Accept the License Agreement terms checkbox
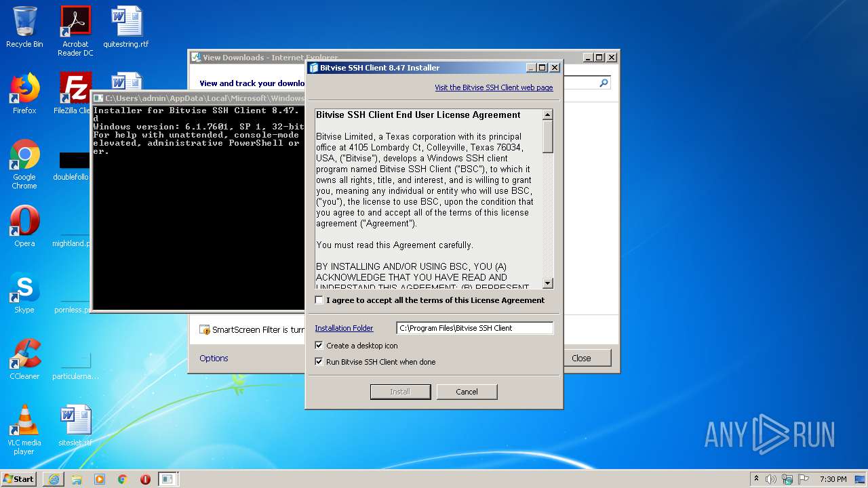This screenshot has height=488, width=868. 319,300
